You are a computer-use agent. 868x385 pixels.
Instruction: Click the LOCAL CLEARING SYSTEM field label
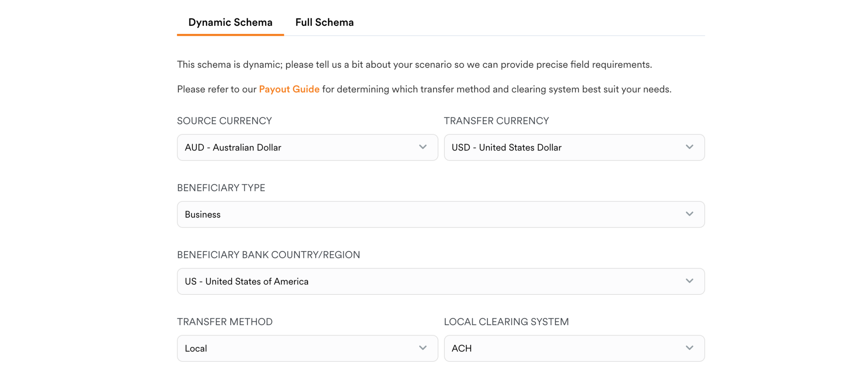[x=506, y=321]
